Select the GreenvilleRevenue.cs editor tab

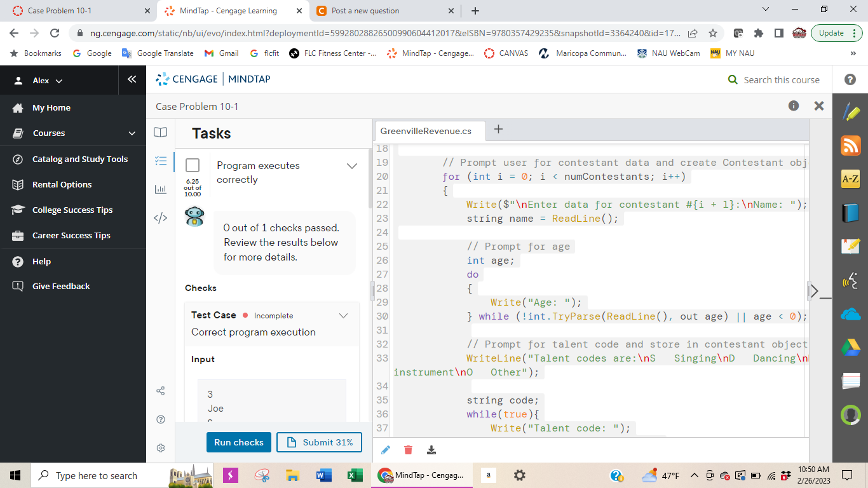click(430, 131)
